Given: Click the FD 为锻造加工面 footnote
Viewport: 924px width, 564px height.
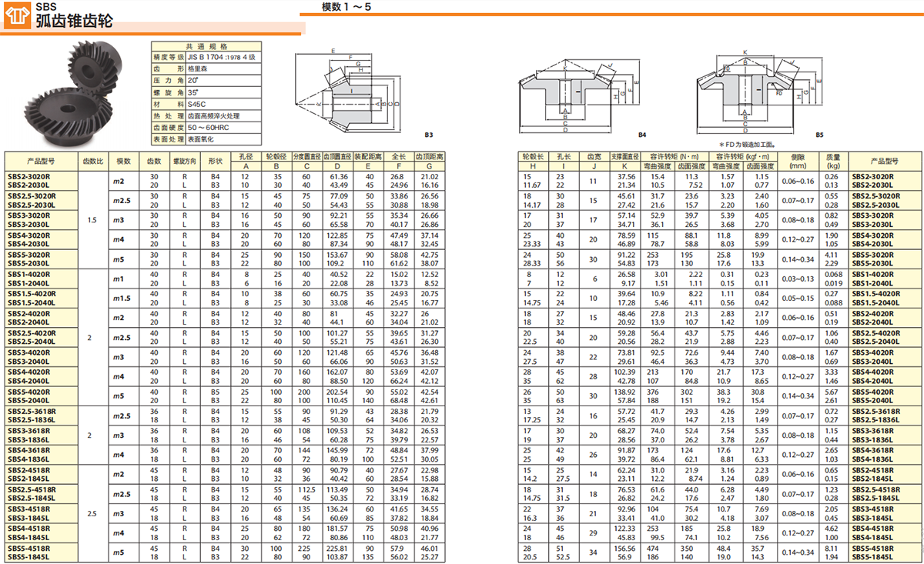Looking at the screenshot, I should coord(746,145).
